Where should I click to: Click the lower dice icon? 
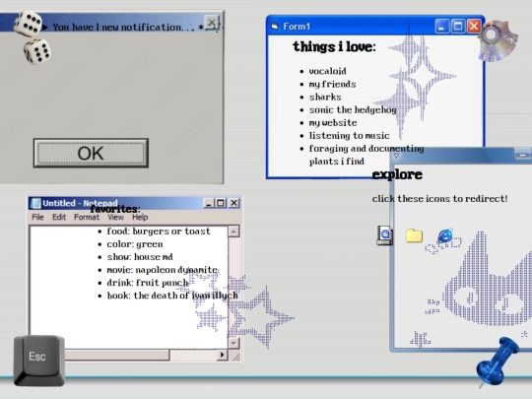(37, 51)
